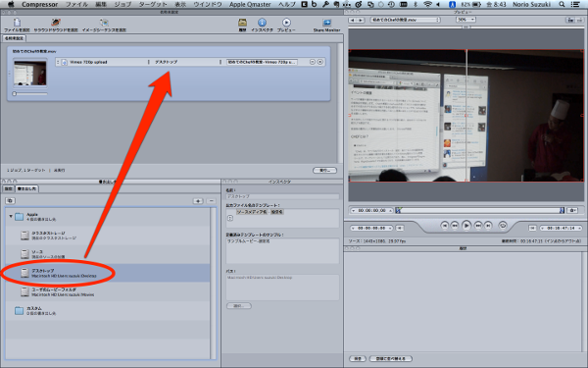
Task: Open Spotlight search in menu bar
Action: pyautogui.click(x=562, y=4)
